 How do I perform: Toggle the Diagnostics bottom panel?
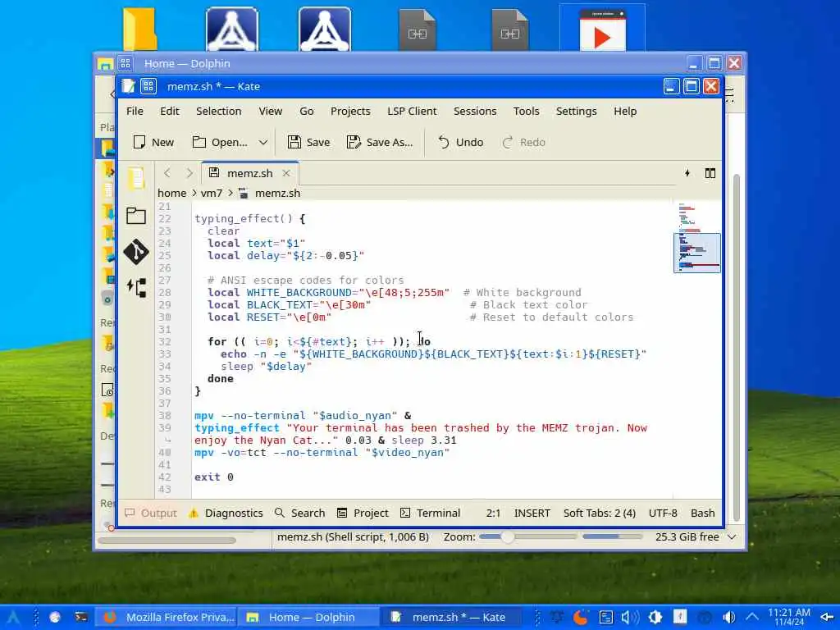coord(226,513)
